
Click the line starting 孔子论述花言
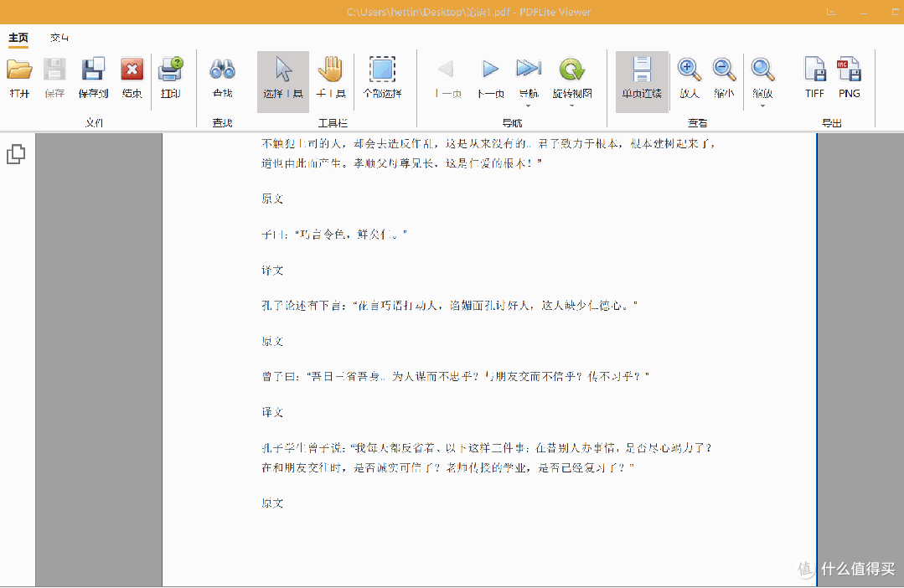click(450, 306)
